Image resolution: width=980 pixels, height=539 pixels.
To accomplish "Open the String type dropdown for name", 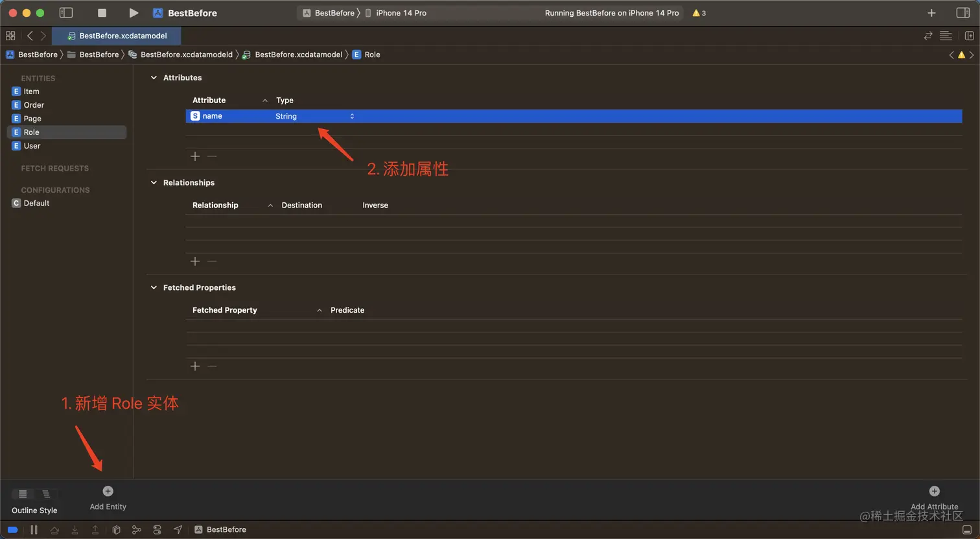I will pyautogui.click(x=315, y=116).
